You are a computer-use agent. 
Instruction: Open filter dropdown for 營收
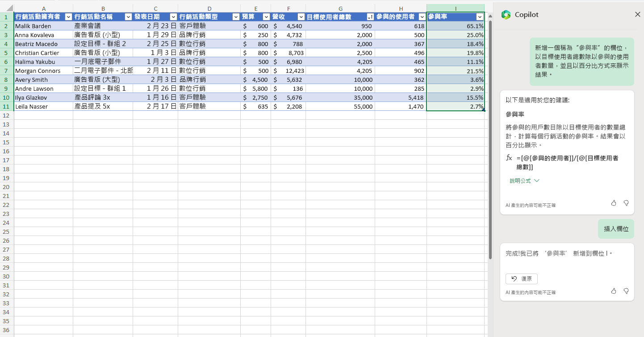point(301,17)
